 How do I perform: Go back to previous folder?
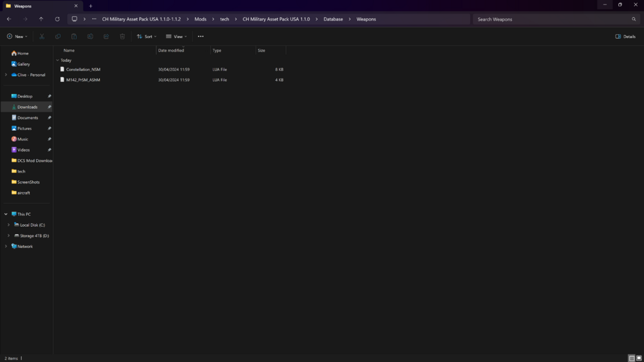[9, 19]
